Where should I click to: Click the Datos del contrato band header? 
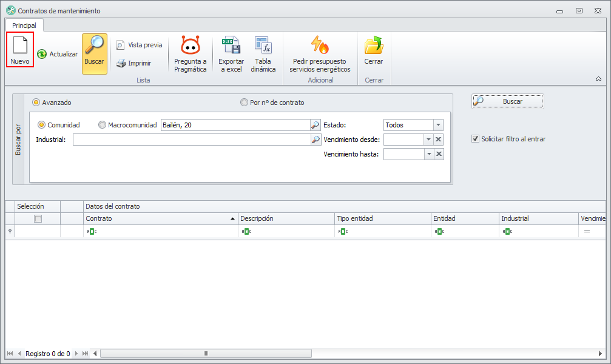345,206
